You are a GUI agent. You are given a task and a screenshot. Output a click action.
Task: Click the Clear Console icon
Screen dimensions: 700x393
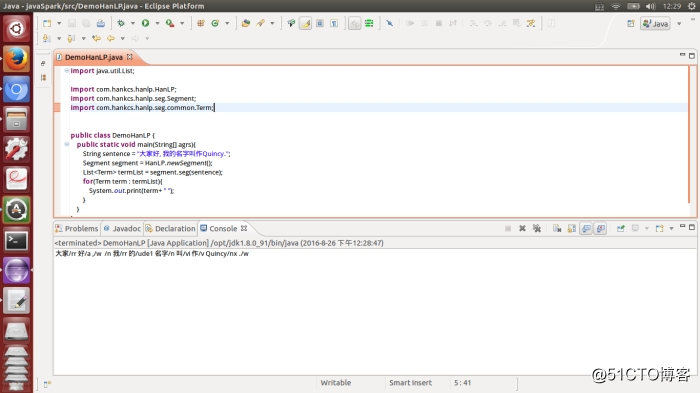557,229
